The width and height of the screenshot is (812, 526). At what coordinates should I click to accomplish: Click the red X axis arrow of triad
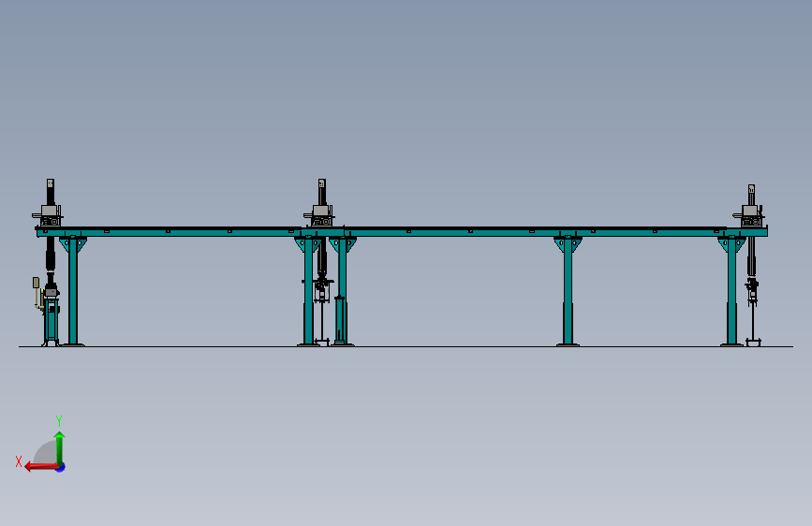pyautogui.click(x=41, y=467)
